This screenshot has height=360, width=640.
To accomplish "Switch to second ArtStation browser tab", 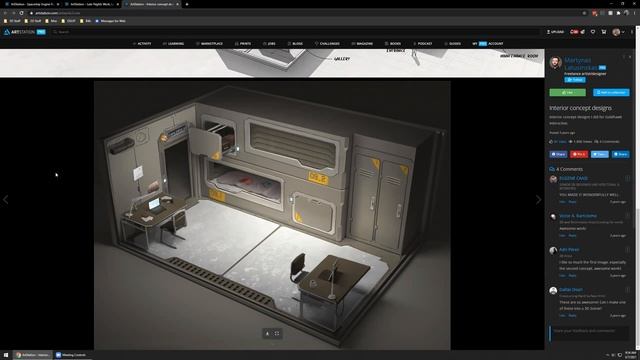I will click(x=92, y=4).
